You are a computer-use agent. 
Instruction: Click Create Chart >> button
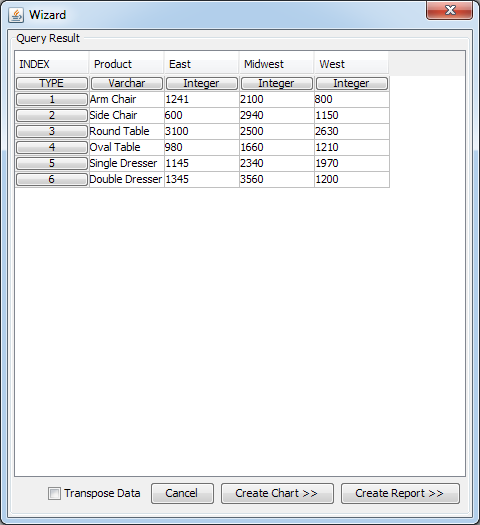[277, 493]
